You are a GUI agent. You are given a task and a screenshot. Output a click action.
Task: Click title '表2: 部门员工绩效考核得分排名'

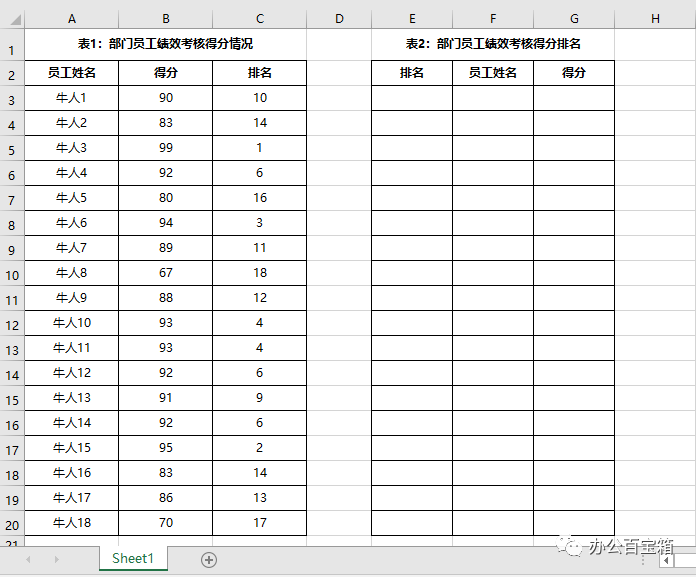click(x=493, y=43)
